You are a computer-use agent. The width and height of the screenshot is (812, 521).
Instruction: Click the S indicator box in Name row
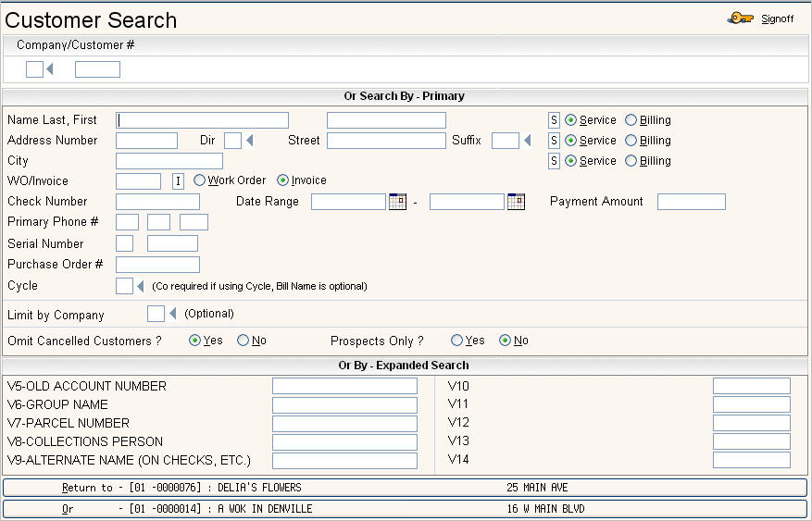tap(554, 120)
